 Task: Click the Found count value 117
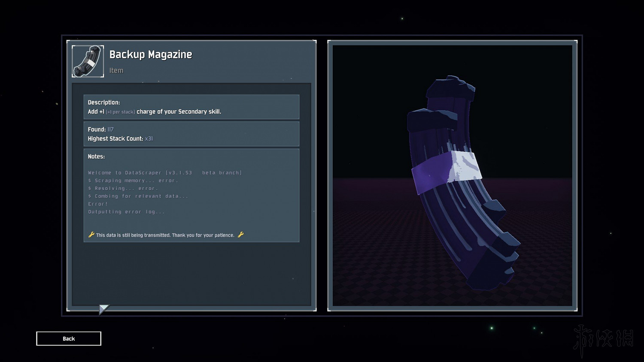[x=110, y=130]
